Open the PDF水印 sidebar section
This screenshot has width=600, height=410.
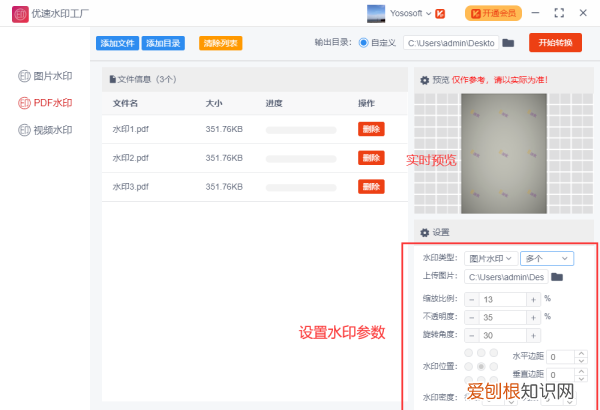pyautogui.click(x=45, y=103)
